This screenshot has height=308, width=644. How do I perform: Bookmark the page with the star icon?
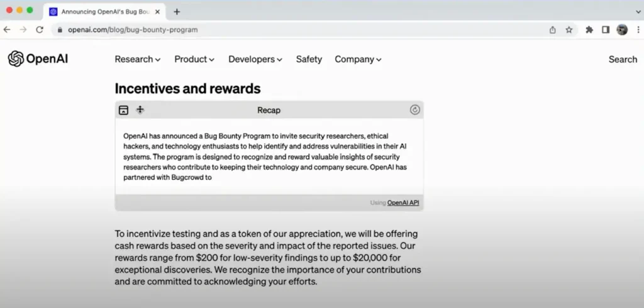[x=569, y=30]
